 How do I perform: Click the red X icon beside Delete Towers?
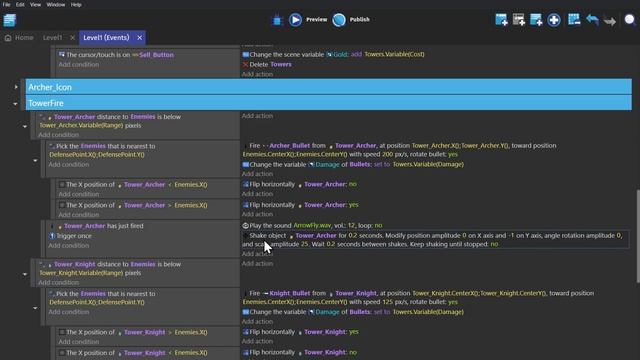point(245,64)
